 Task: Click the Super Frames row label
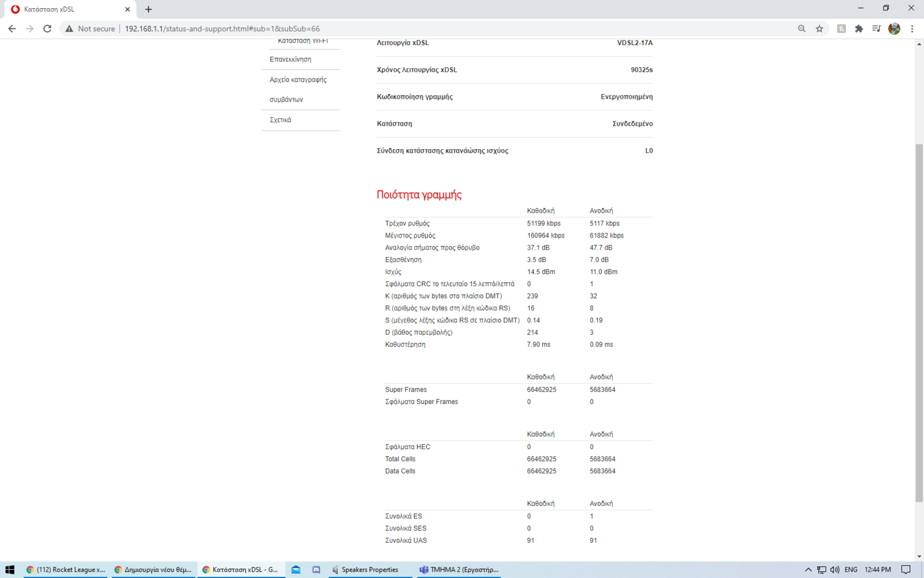406,390
